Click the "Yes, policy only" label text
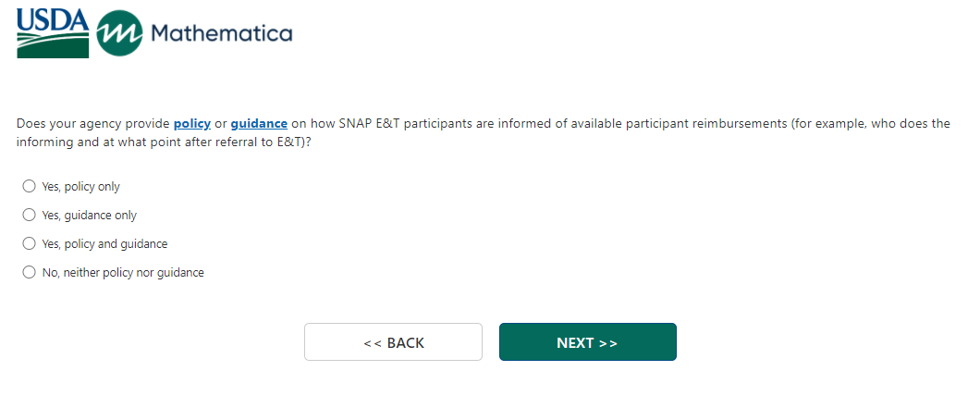Image resolution: width=980 pixels, height=408 pixels. click(81, 187)
